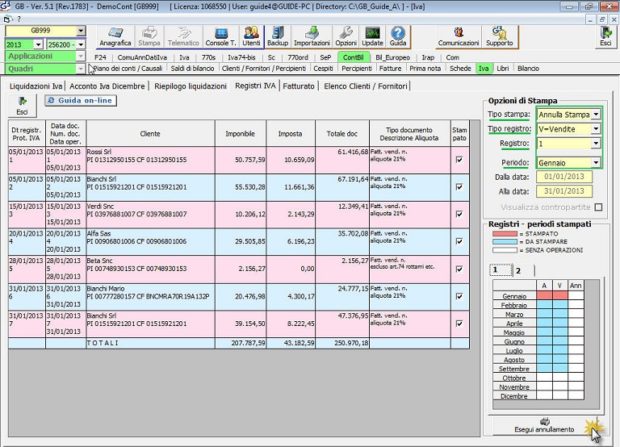The image size is (620, 447).
Task: Switch to Liquidazioni Iva tab
Action: click(x=36, y=86)
